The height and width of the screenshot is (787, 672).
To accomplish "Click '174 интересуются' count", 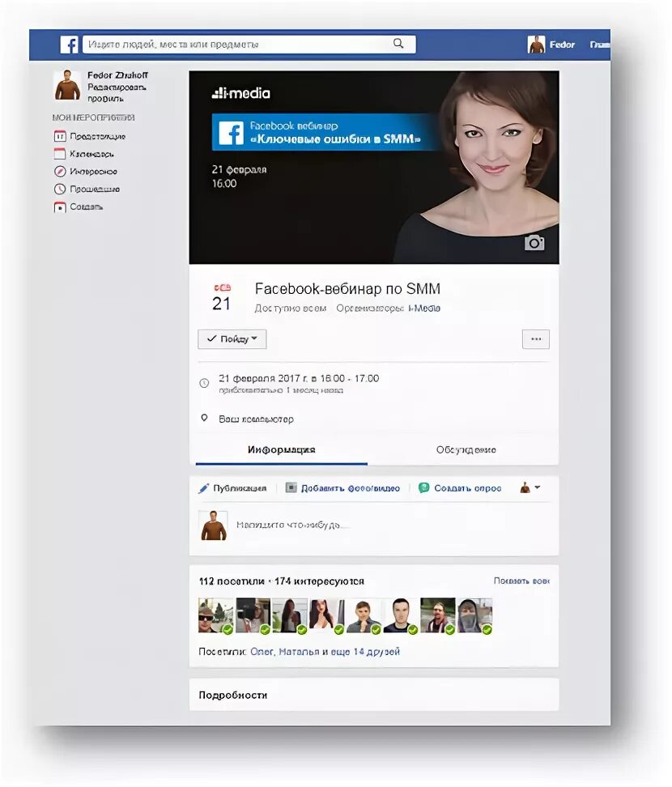I will 319,581.
